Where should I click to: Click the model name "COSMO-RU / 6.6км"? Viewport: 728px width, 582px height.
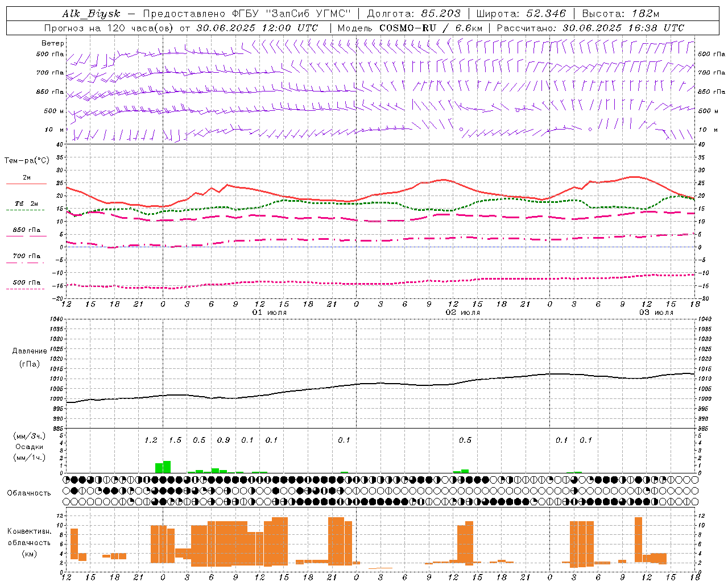431,28
